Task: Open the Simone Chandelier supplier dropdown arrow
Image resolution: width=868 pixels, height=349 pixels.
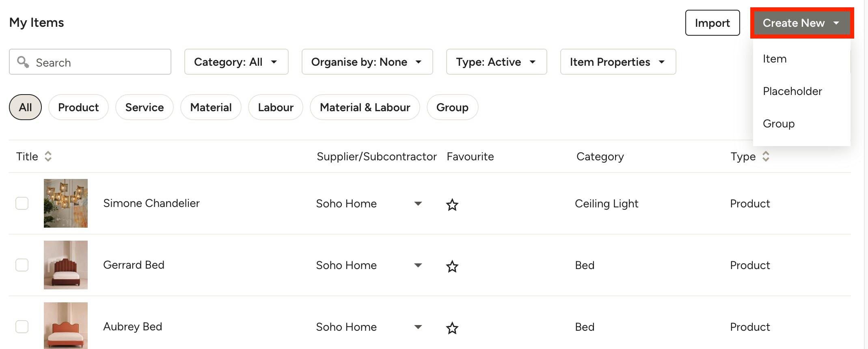Action: pyautogui.click(x=418, y=203)
